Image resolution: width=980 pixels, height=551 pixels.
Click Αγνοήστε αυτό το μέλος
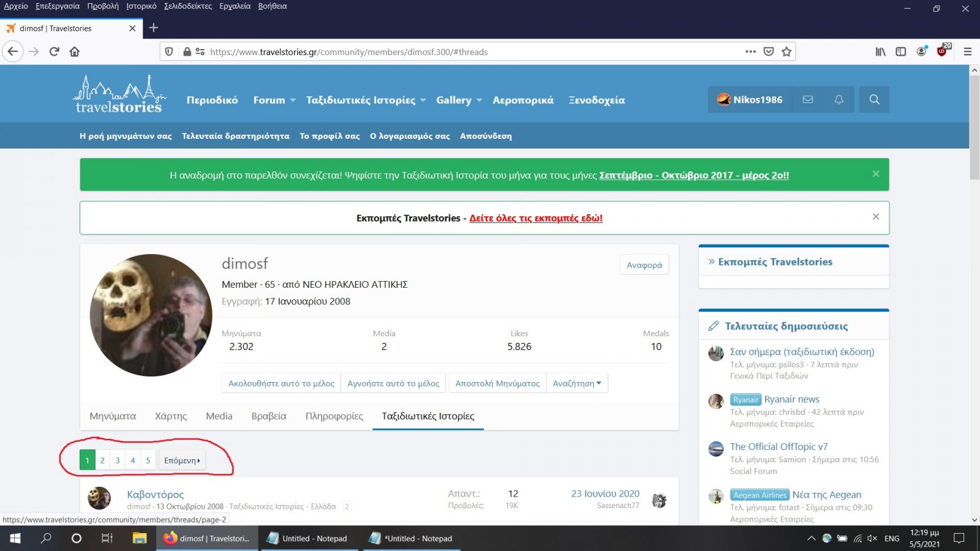393,383
